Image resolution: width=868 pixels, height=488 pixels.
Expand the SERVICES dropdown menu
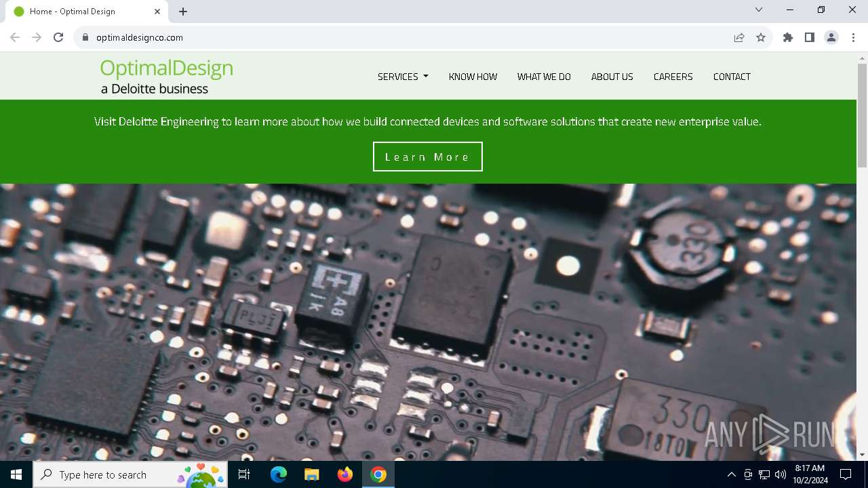403,77
